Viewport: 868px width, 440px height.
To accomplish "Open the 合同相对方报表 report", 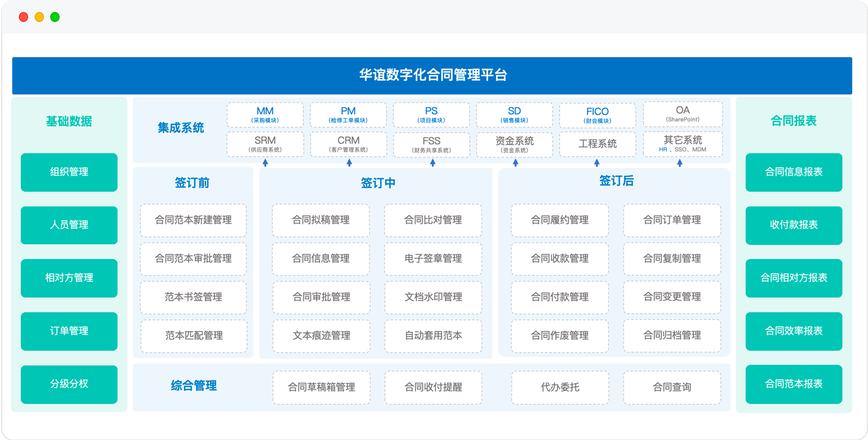I will click(794, 278).
